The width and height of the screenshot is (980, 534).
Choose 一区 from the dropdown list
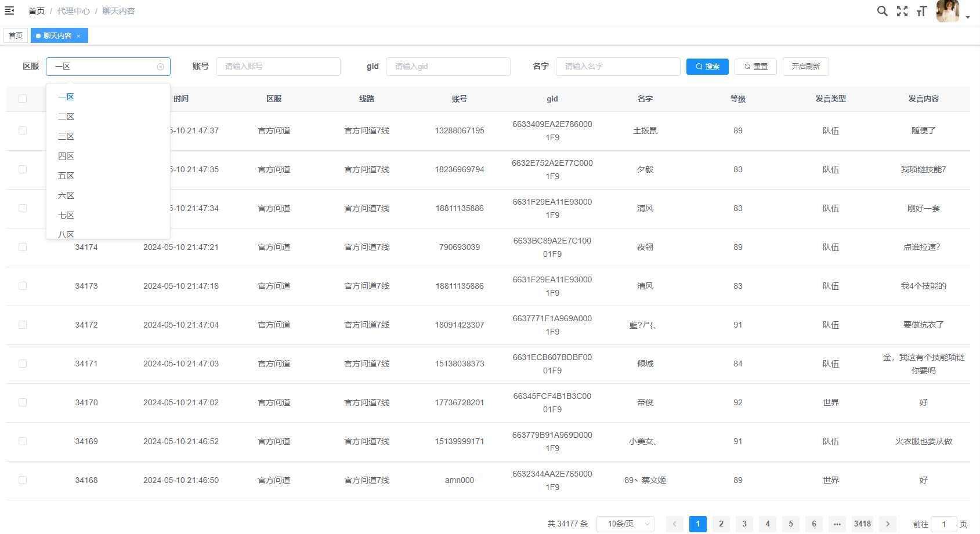pyautogui.click(x=108, y=97)
